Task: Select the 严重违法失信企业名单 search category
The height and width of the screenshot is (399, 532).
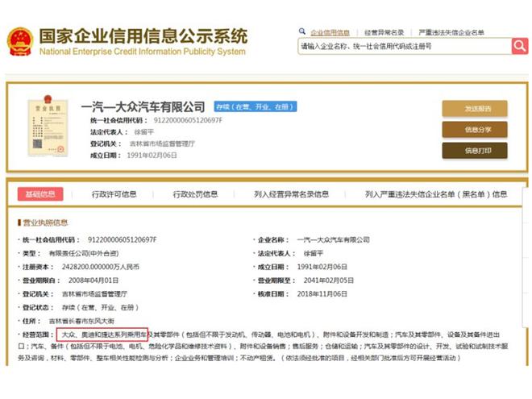Action: click(451, 32)
